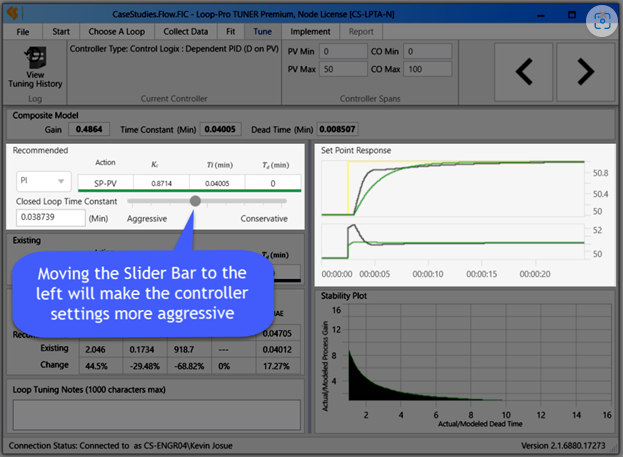Click the Aggressive slider label

(147, 219)
